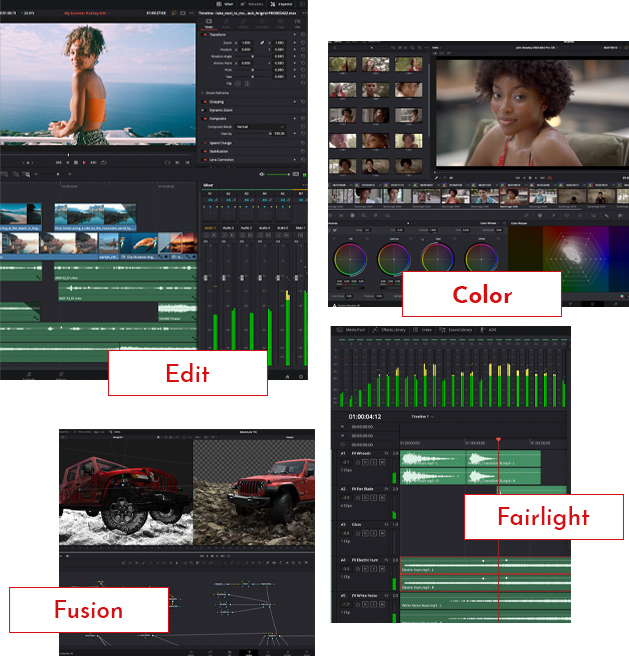The image size is (629, 656).
Task: Click the red playhead in Fairlight timeline
Action: [x=498, y=441]
